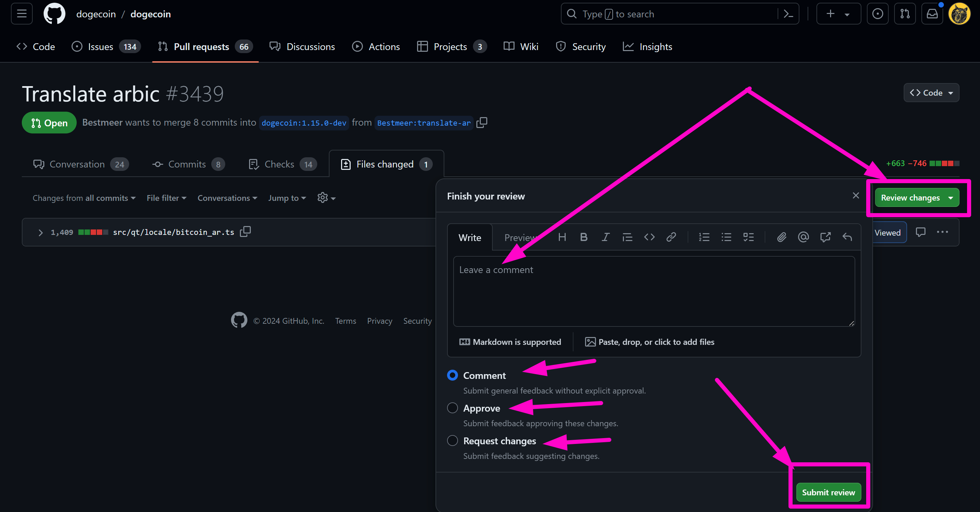Insert a numbered list
980x512 pixels.
point(704,237)
